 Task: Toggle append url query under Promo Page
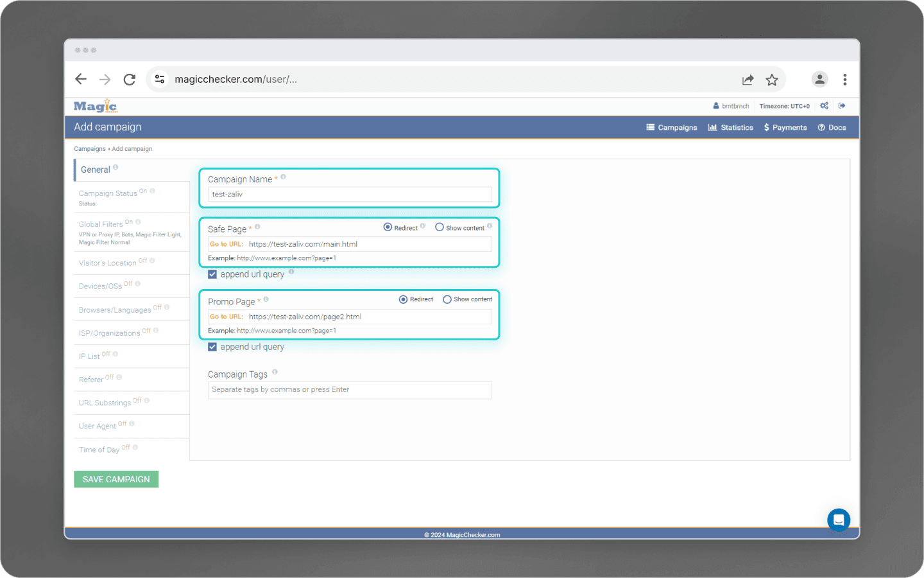coord(212,347)
